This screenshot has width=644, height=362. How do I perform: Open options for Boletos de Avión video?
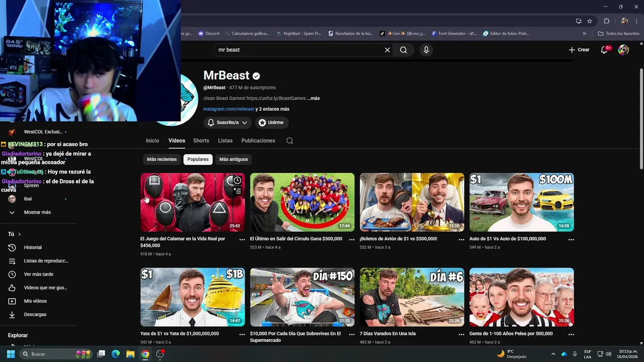pos(461,239)
